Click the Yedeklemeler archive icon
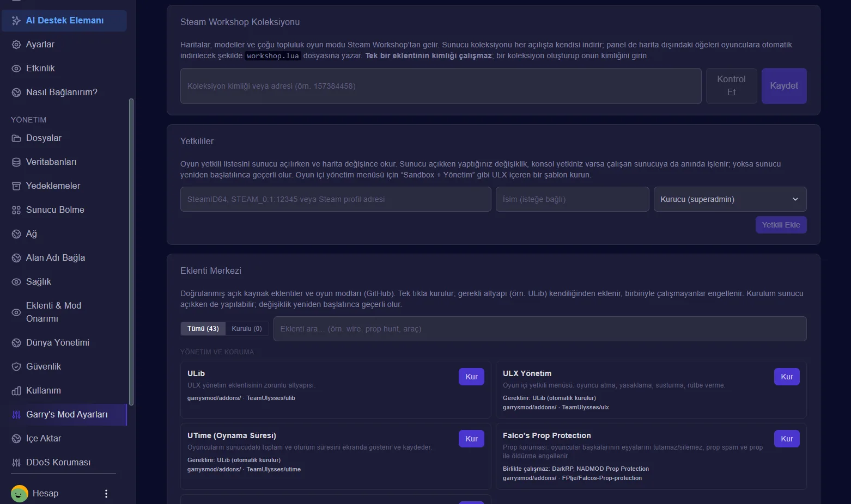Viewport: 851px width, 504px height. 16,186
